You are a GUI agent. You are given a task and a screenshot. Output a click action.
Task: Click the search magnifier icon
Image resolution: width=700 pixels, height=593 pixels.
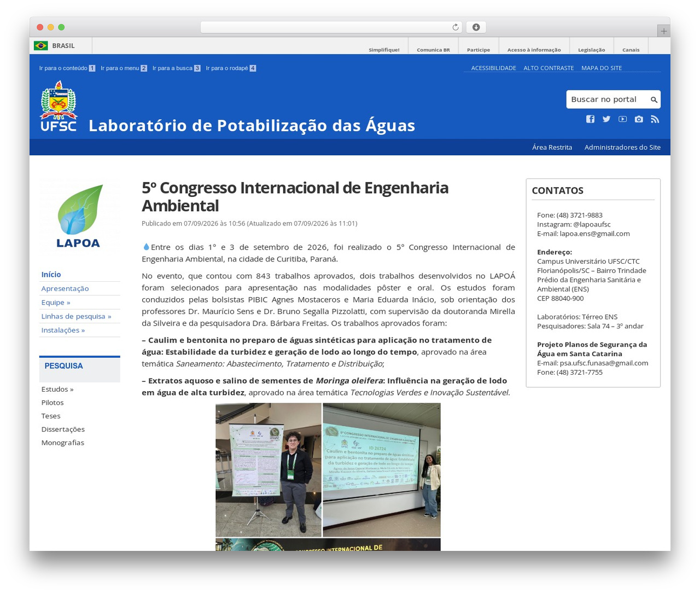(x=654, y=100)
